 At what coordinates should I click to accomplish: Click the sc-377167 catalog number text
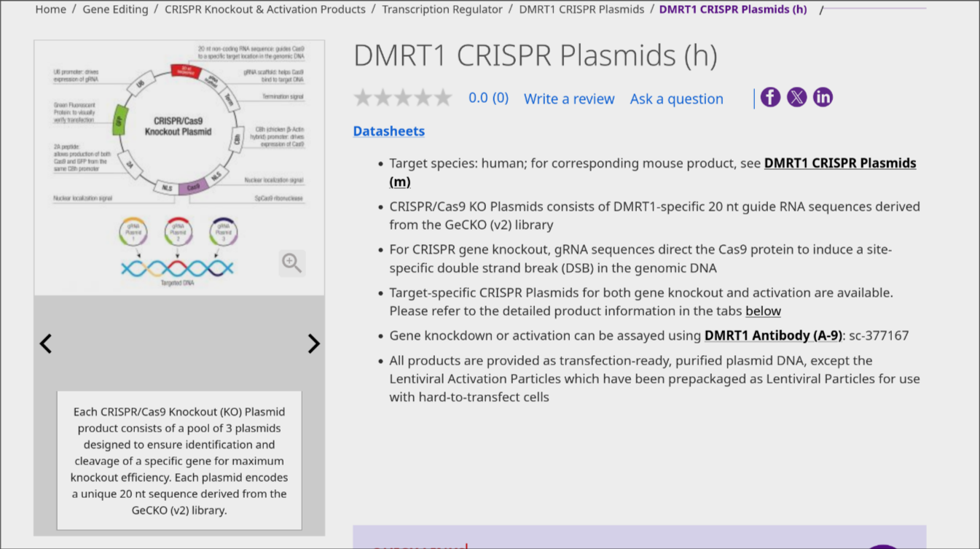coord(879,336)
